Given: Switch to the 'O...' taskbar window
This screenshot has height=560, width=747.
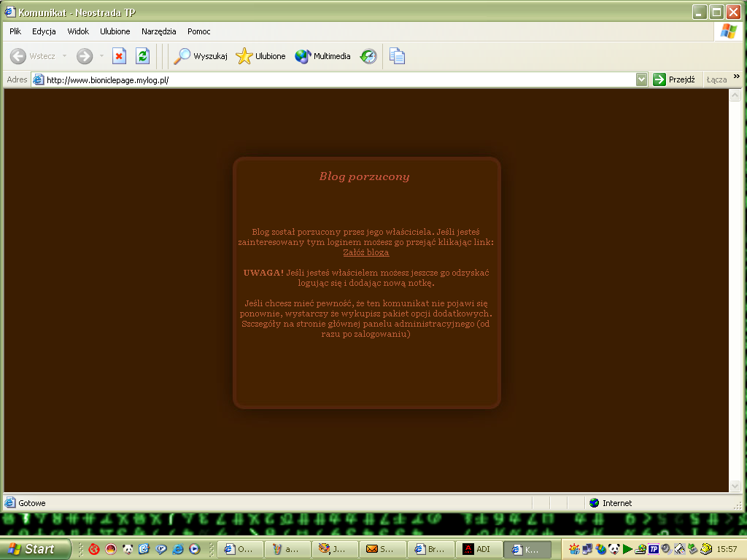Looking at the screenshot, I should click(241, 549).
